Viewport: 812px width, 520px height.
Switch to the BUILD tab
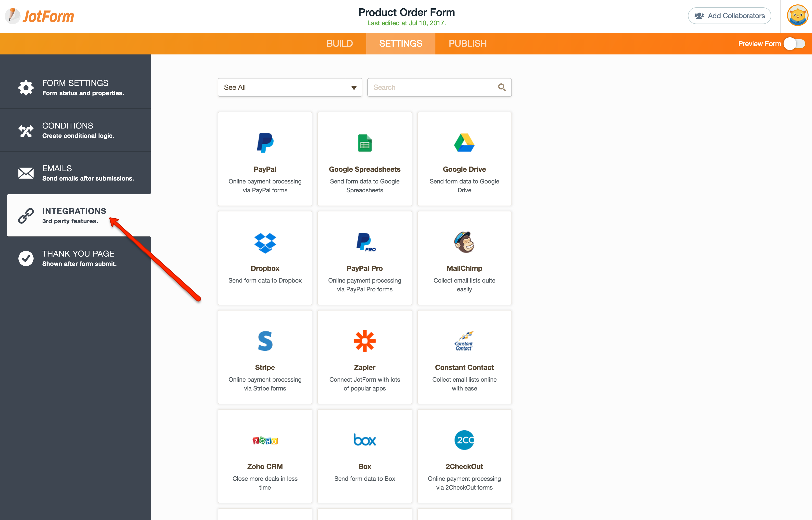340,44
